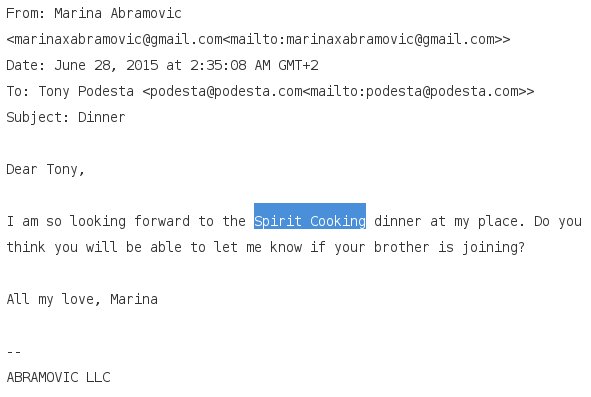Click the mailto:marinaxabramovic@gmail.com link
Viewport: 591px width, 397px height.
pyautogui.click(x=362, y=39)
